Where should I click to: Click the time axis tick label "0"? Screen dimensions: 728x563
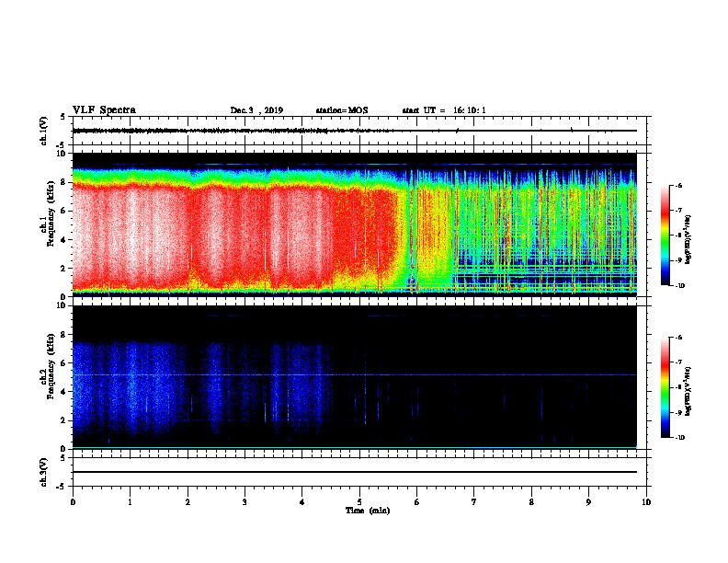[x=73, y=502]
